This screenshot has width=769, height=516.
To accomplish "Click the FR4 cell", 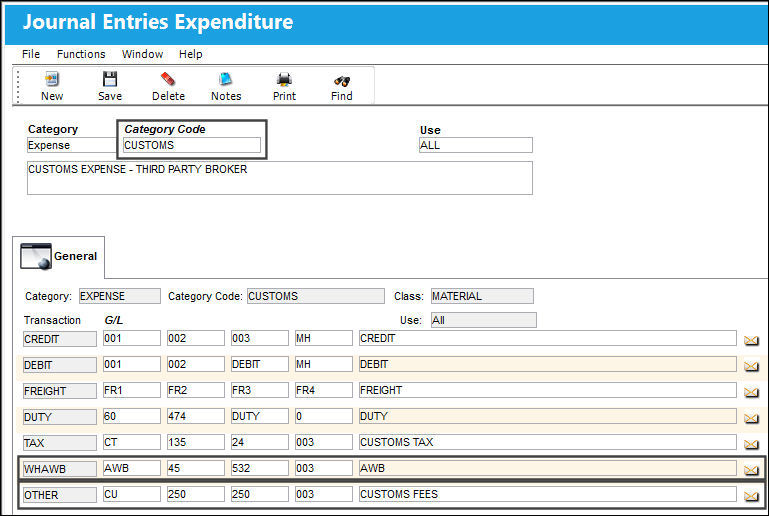I will 324,390.
